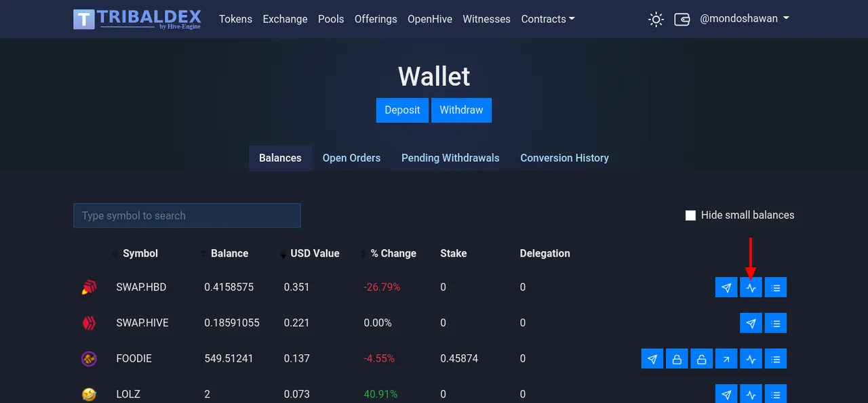Stake FOODIE using the closed lock icon

coord(677,358)
